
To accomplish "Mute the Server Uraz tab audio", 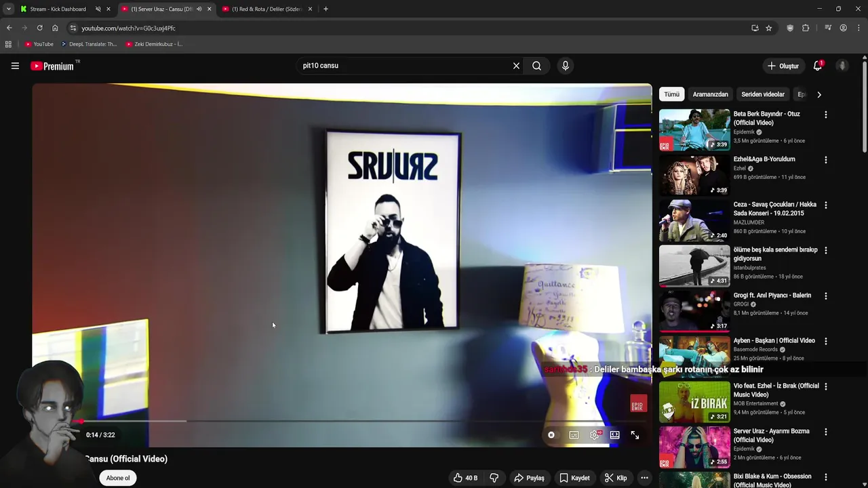I will click(x=199, y=9).
